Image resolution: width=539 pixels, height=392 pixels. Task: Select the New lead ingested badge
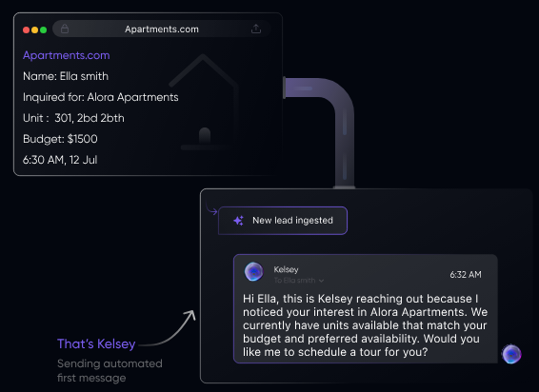tap(283, 221)
